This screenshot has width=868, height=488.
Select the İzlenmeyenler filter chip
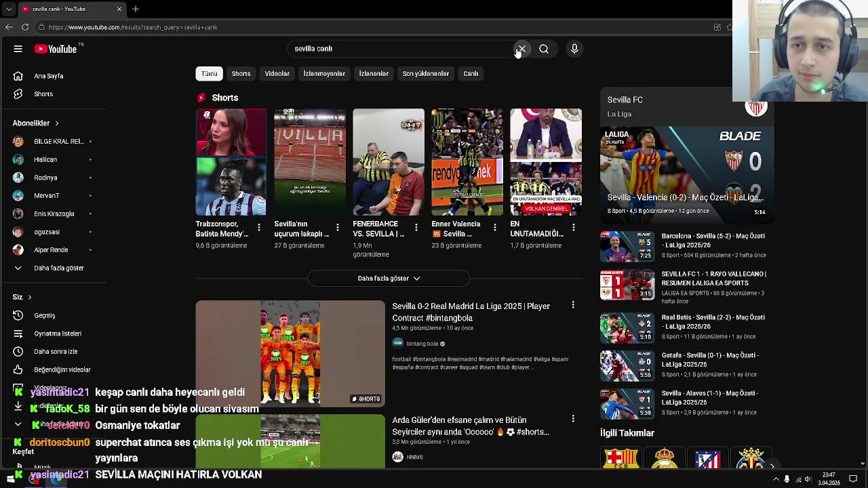click(324, 73)
